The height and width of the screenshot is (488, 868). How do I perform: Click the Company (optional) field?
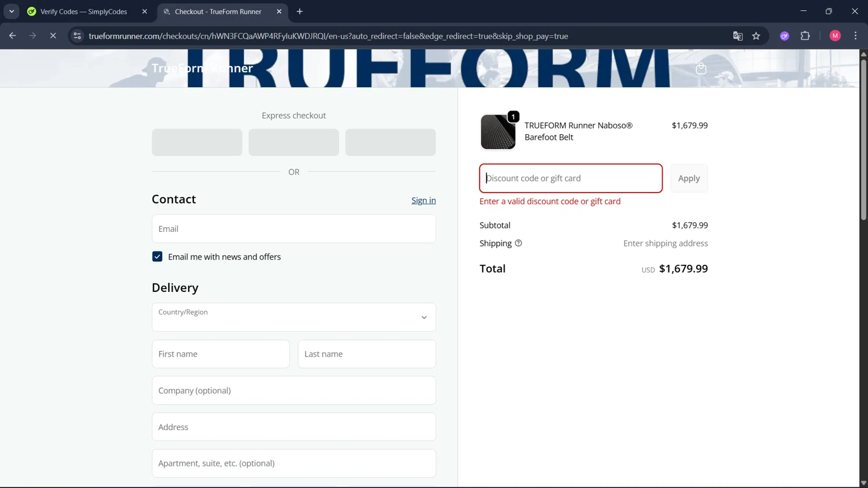(294, 390)
